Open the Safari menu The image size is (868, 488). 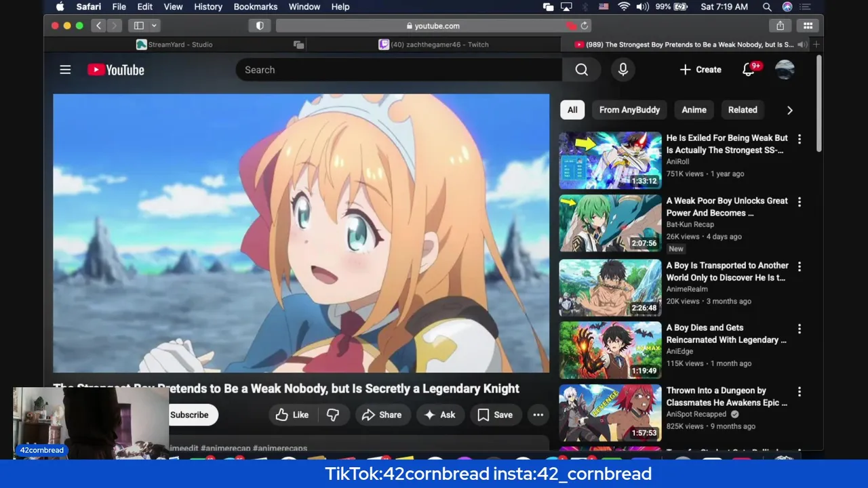[89, 7]
